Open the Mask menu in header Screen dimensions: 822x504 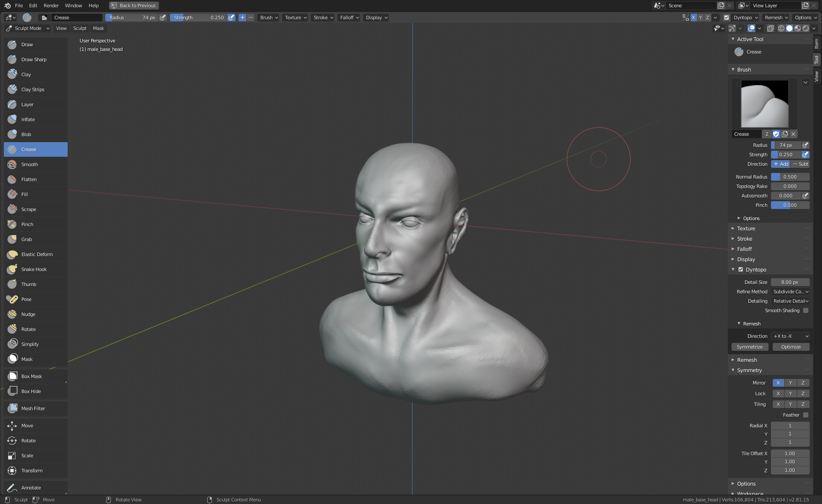(x=98, y=28)
